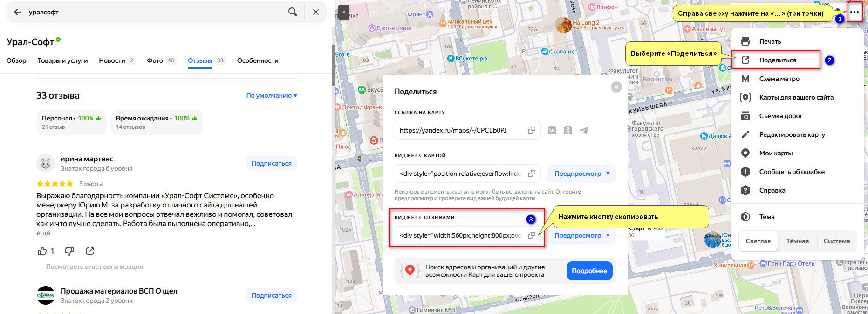Expand Предпросмотр for the map widget

[581, 174]
